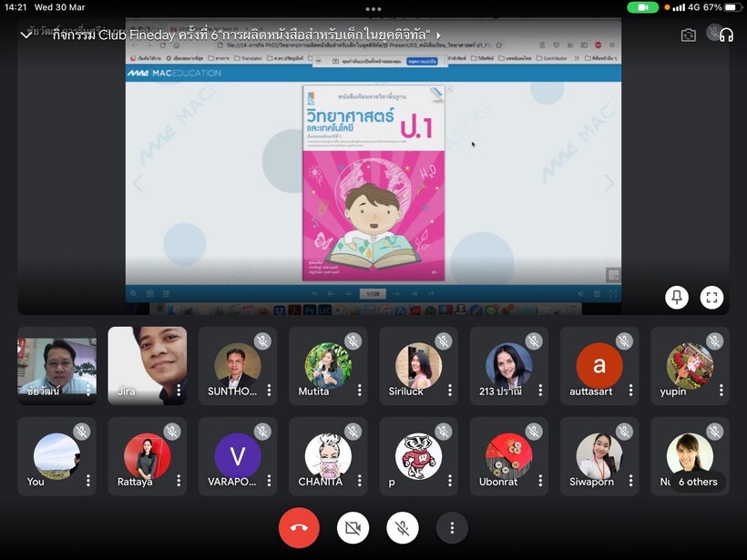
Task: Tap muted mic icon on Ubonrat's tile
Action: tap(534, 432)
